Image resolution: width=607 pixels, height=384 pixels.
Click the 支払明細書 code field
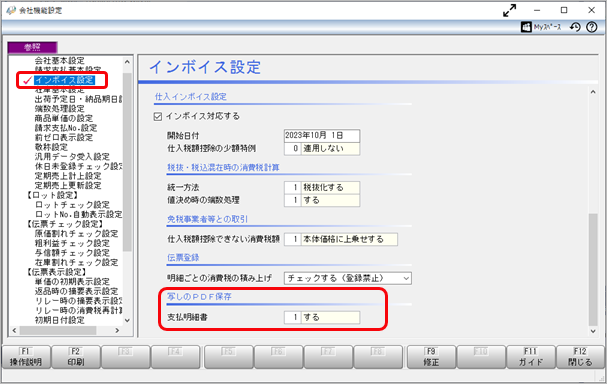coord(293,317)
